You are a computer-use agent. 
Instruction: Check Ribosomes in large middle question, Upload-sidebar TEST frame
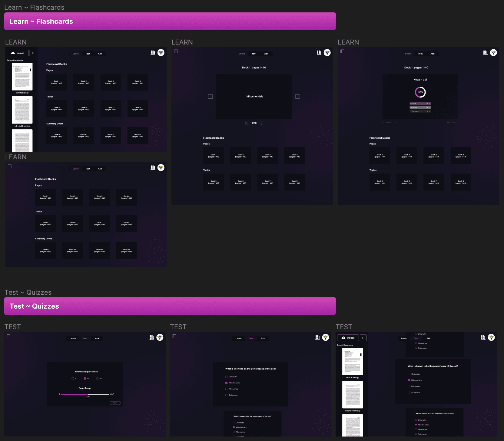tap(409, 386)
